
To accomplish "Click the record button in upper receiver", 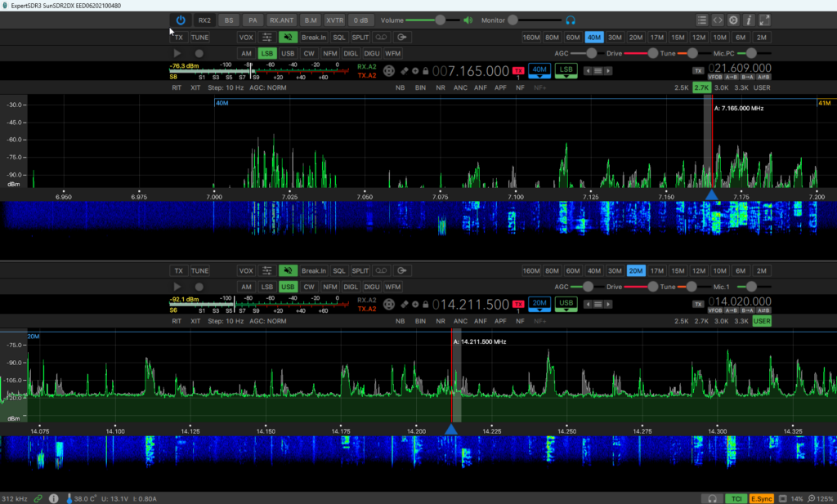I will [x=199, y=53].
